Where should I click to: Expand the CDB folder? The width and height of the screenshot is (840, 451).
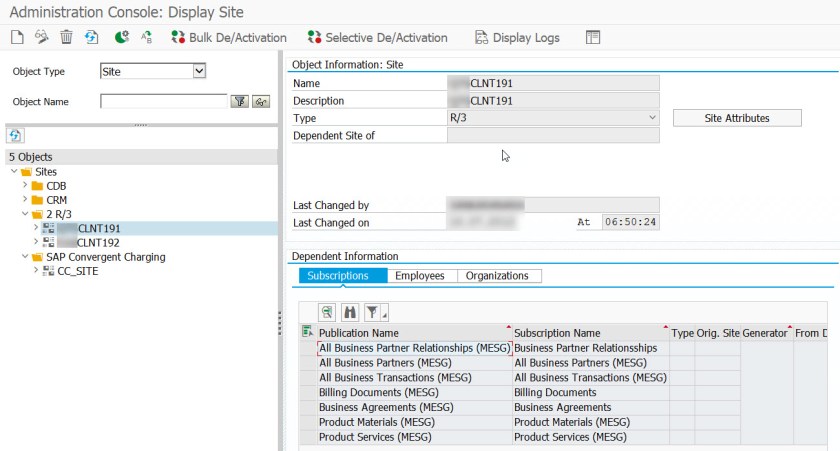point(25,185)
